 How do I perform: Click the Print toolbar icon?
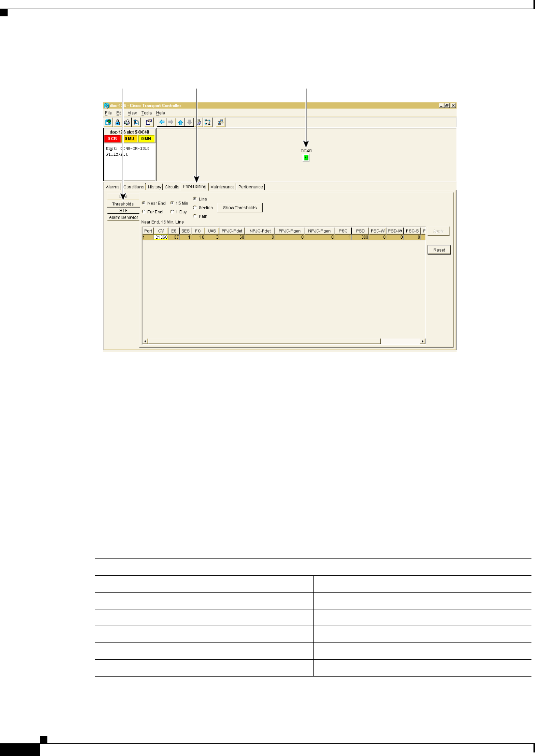click(127, 122)
